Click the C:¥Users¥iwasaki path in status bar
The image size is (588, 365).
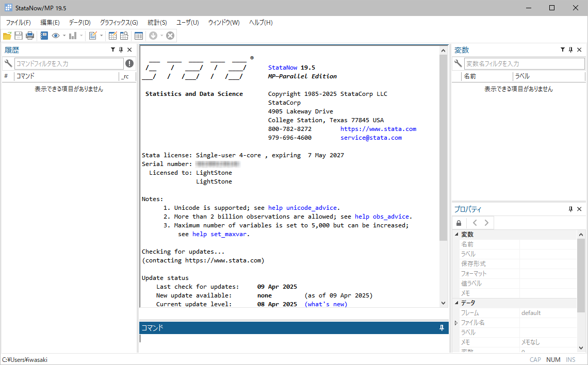pos(25,360)
